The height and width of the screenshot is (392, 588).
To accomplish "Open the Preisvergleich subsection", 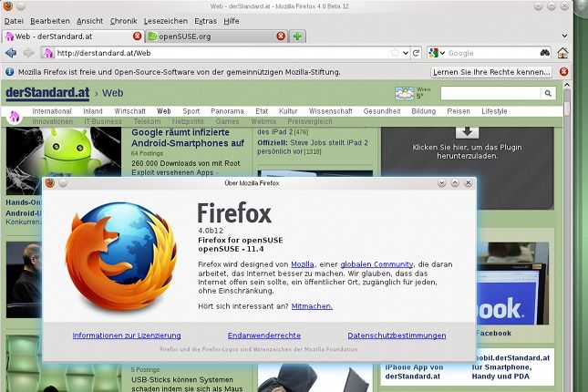I will (x=310, y=121).
